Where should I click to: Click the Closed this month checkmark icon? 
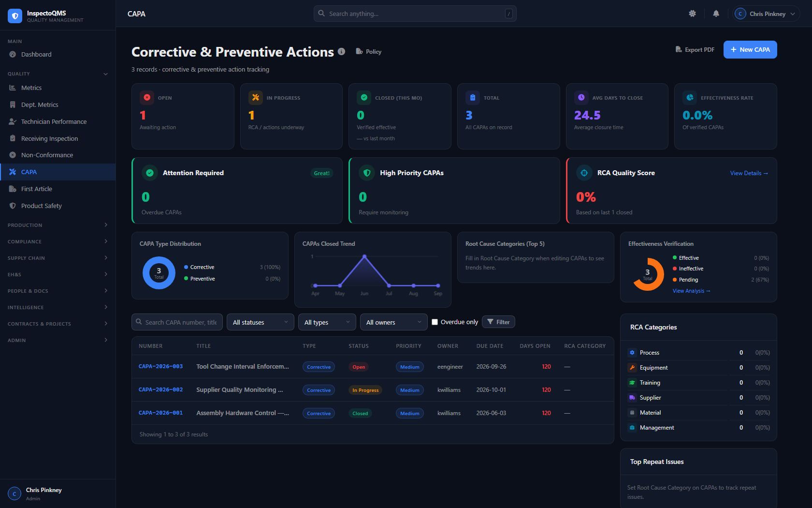tap(364, 97)
